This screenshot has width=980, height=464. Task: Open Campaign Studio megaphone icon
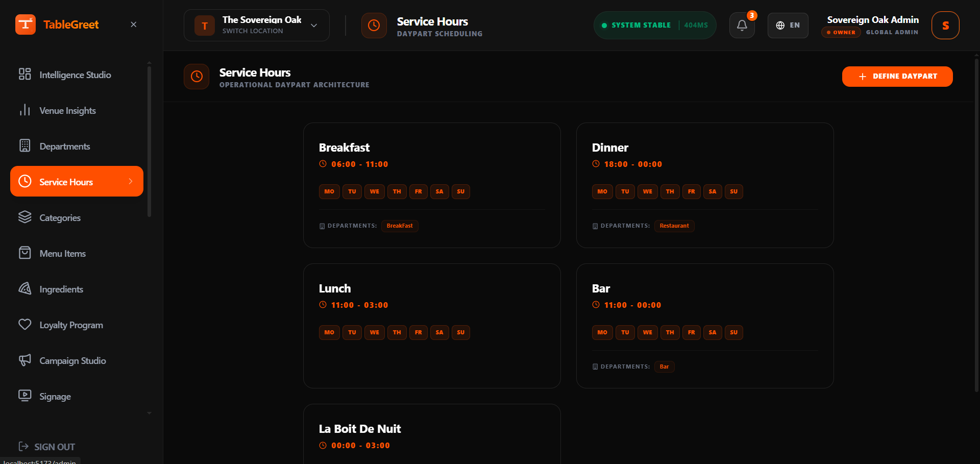point(24,360)
